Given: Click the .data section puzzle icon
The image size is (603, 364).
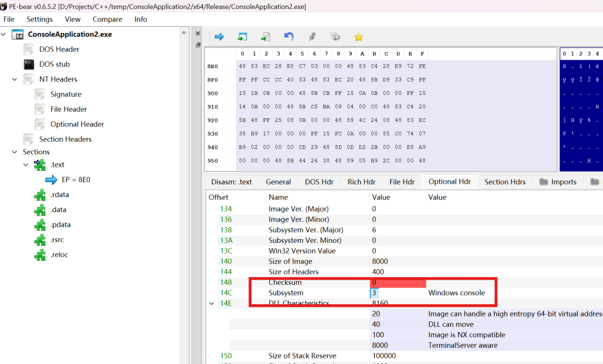Looking at the screenshot, I should point(40,210).
